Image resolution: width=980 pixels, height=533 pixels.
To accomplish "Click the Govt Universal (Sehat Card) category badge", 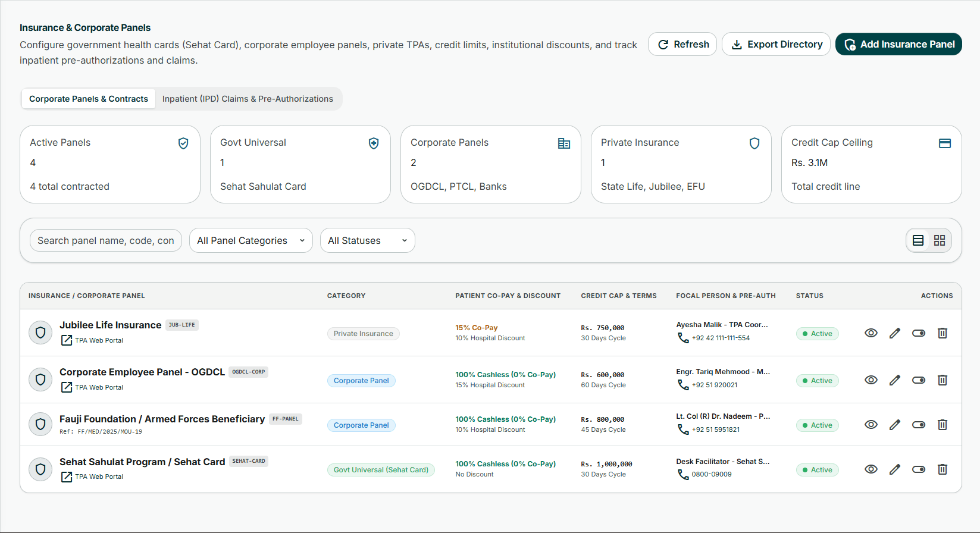I will pyautogui.click(x=381, y=470).
